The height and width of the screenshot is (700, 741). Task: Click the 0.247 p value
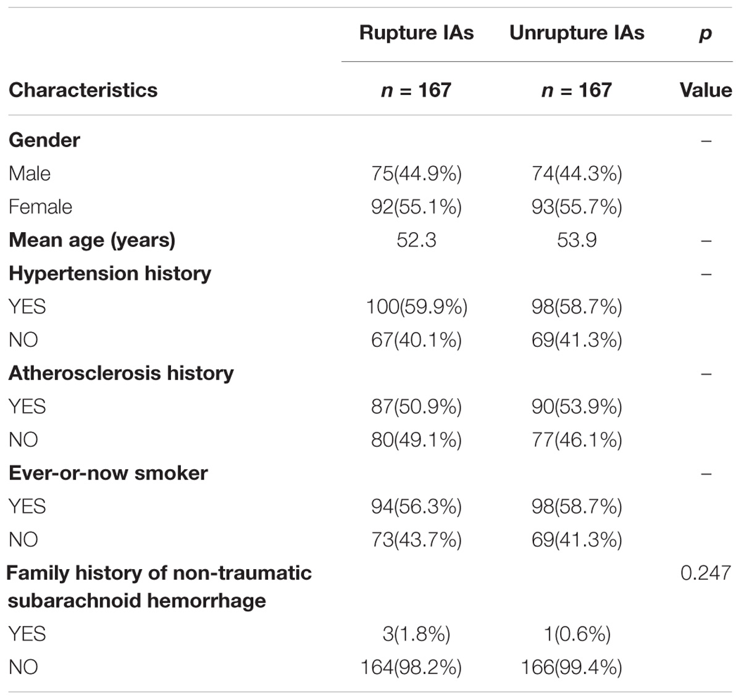pyautogui.click(x=706, y=573)
